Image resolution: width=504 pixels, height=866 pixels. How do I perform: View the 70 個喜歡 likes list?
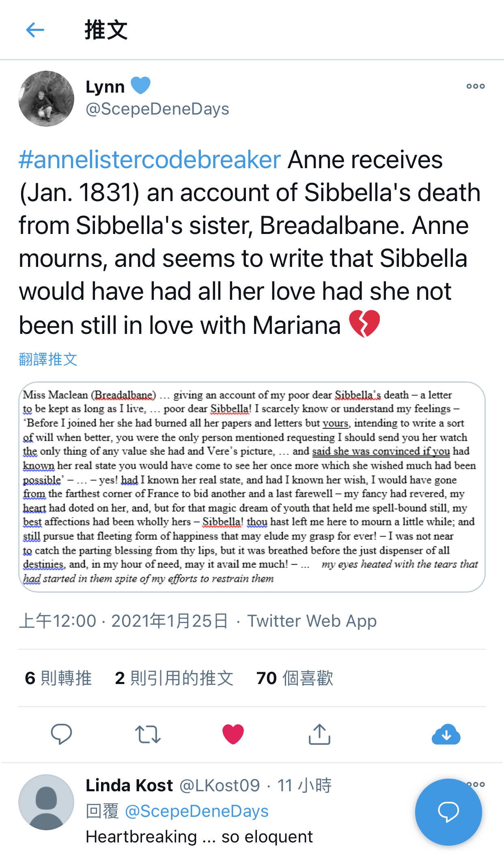[x=295, y=678]
